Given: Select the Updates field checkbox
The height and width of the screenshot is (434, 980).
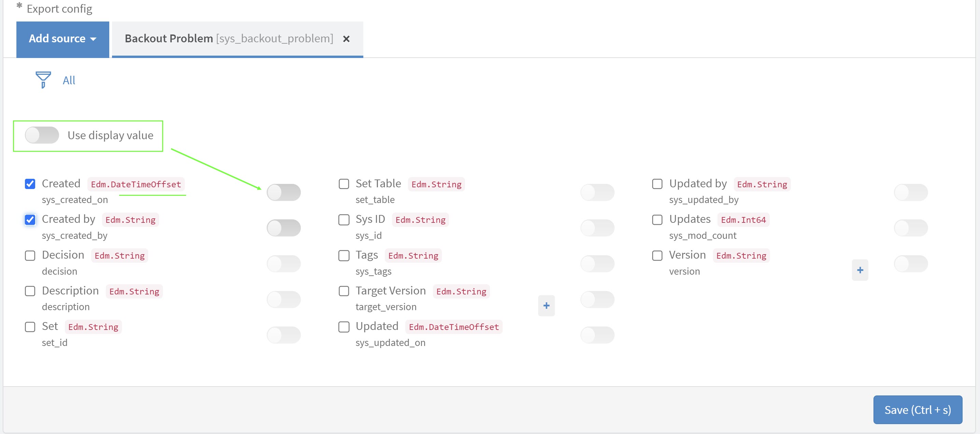Looking at the screenshot, I should point(657,220).
